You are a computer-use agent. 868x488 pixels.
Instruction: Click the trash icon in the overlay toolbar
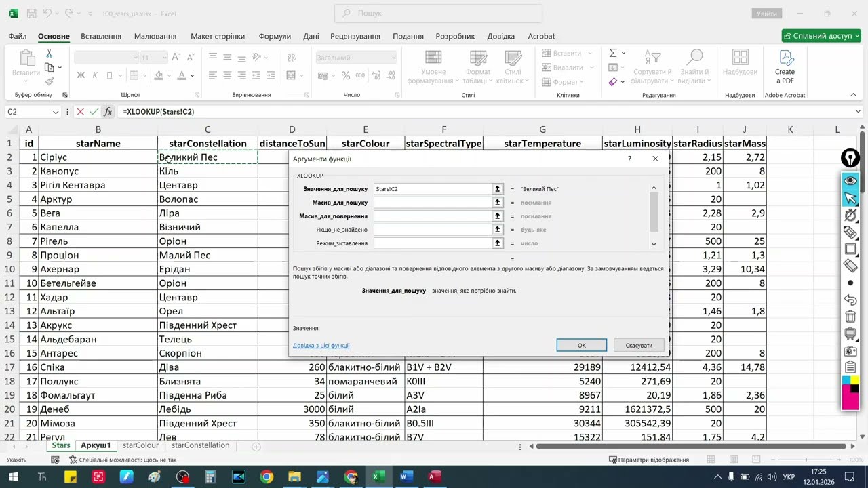tap(850, 317)
